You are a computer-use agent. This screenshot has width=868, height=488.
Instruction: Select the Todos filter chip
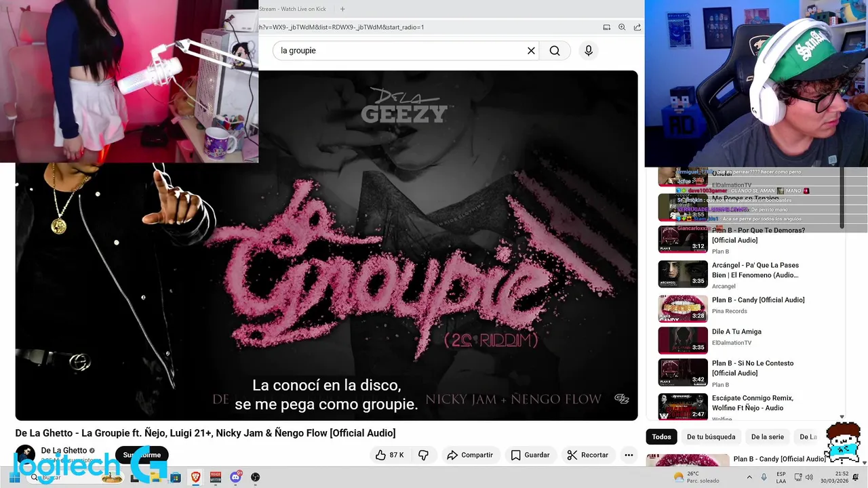[x=661, y=437]
